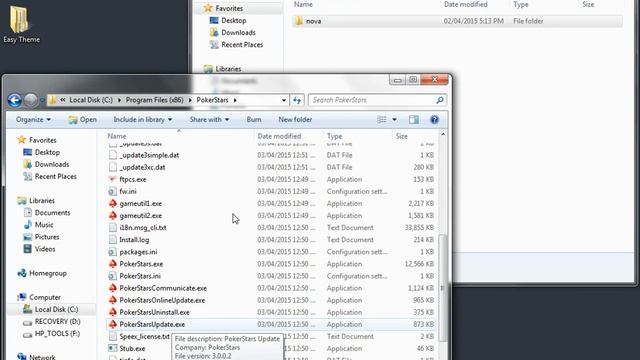The image size is (640, 360).
Task: Select the _update3xc.dat file name
Action: [x=142, y=167]
